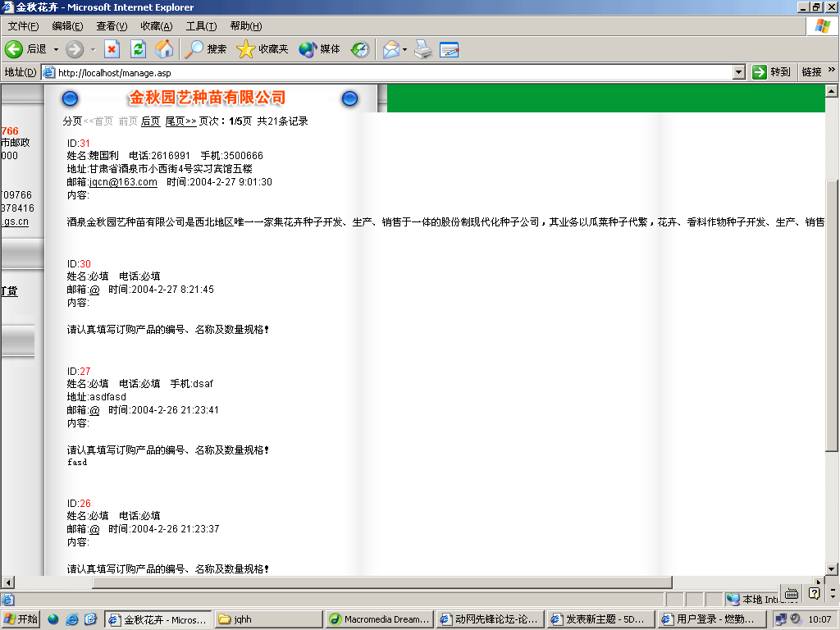Click the vertical scrollbar down arrow
Image resolution: width=840 pixels, height=630 pixels.
[832, 568]
